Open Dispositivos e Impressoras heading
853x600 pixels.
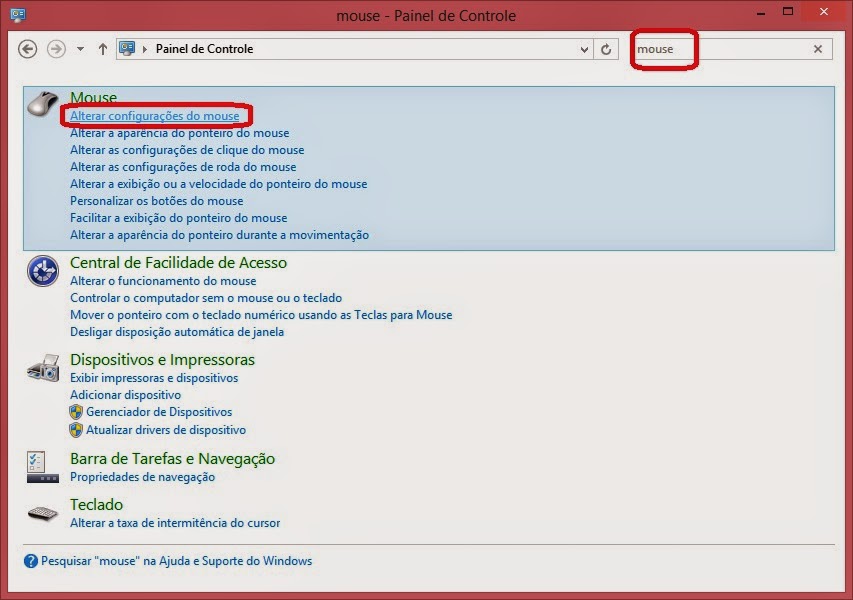coord(163,360)
